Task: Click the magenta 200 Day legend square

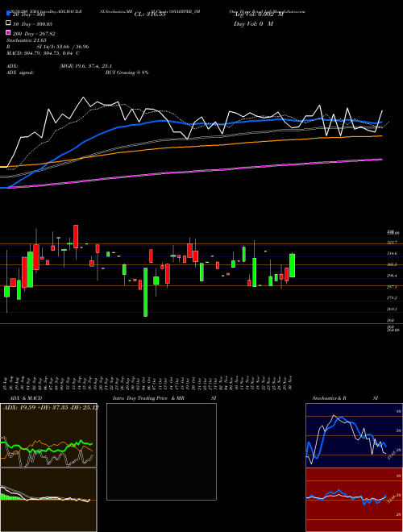Action: click(8, 32)
